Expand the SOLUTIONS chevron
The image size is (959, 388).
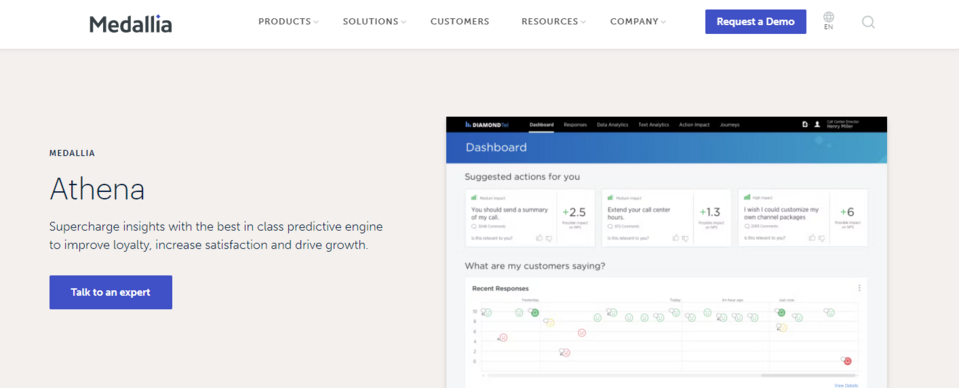(404, 22)
